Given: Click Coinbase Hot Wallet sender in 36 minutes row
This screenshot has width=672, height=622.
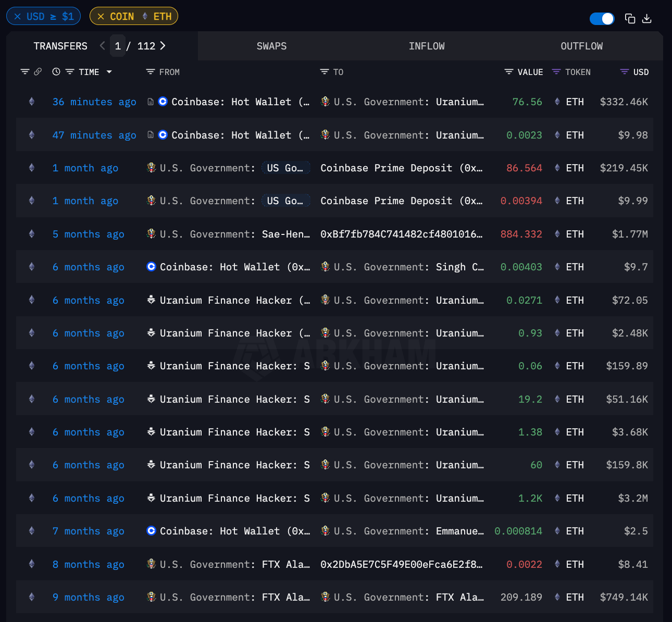Looking at the screenshot, I should (241, 102).
